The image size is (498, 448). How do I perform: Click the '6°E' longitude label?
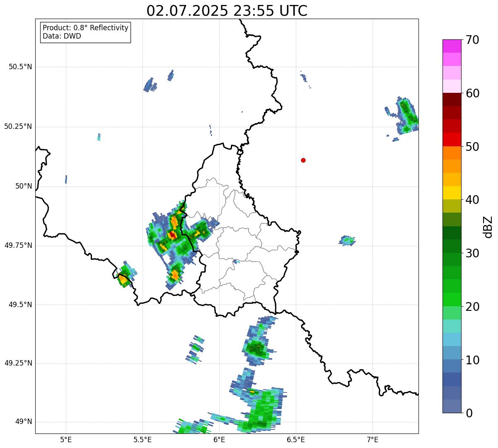[x=219, y=440]
